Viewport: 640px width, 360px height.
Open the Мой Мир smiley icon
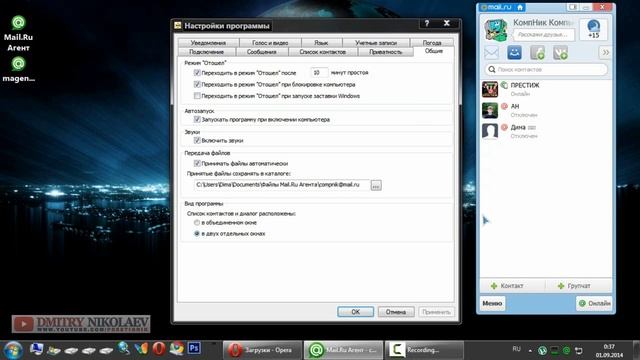[x=514, y=53]
